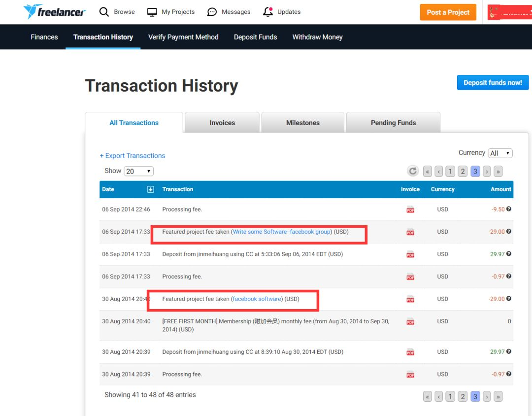Open PDF invoice for Aug 30 deposit
532x416 pixels.
pos(410,352)
